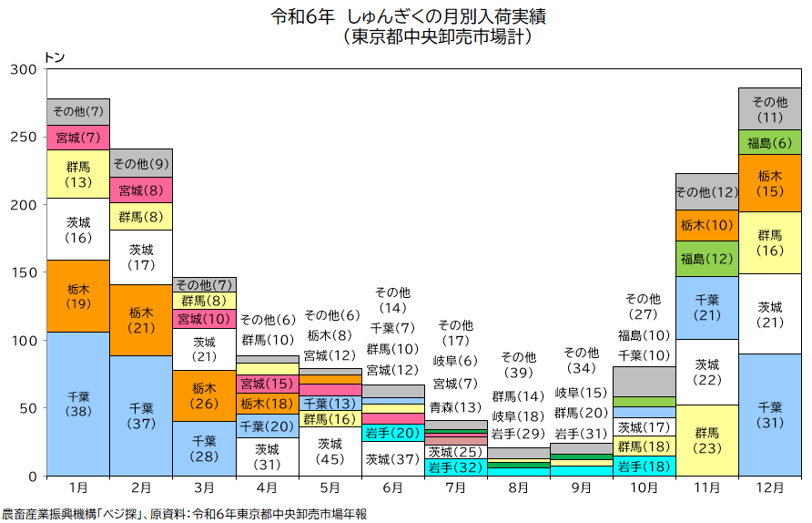The width and height of the screenshot is (812, 523).
Task: Click the source footnote 農畜産業振興機構「ベジ探」
Action: pos(73,514)
